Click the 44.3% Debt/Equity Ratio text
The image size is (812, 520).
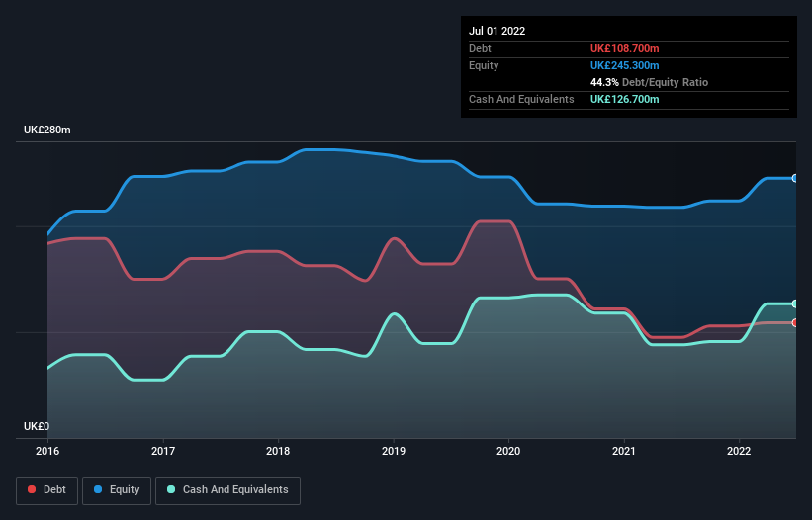649,82
